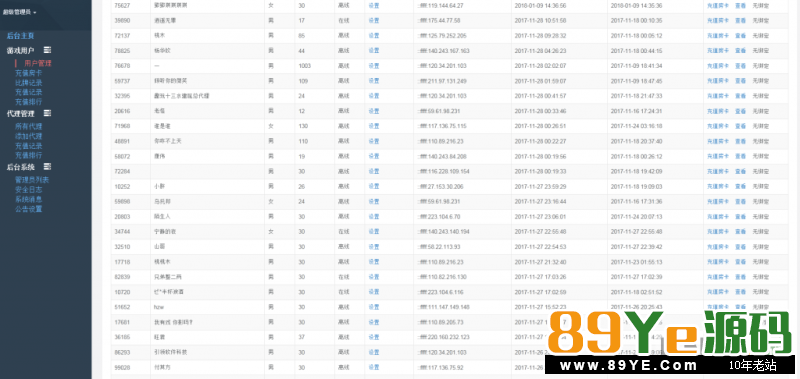The image size is (800, 379).
Task: Click 充值房卡 link in row 71968
Action: [x=718, y=126]
